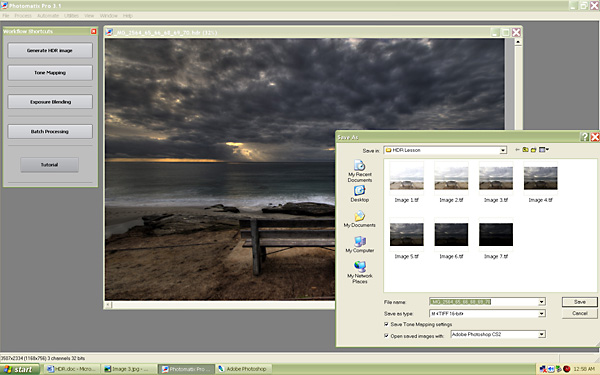The image size is (600, 375).
Task: Click the Back arrow in Save As toolbar
Action: [517, 150]
